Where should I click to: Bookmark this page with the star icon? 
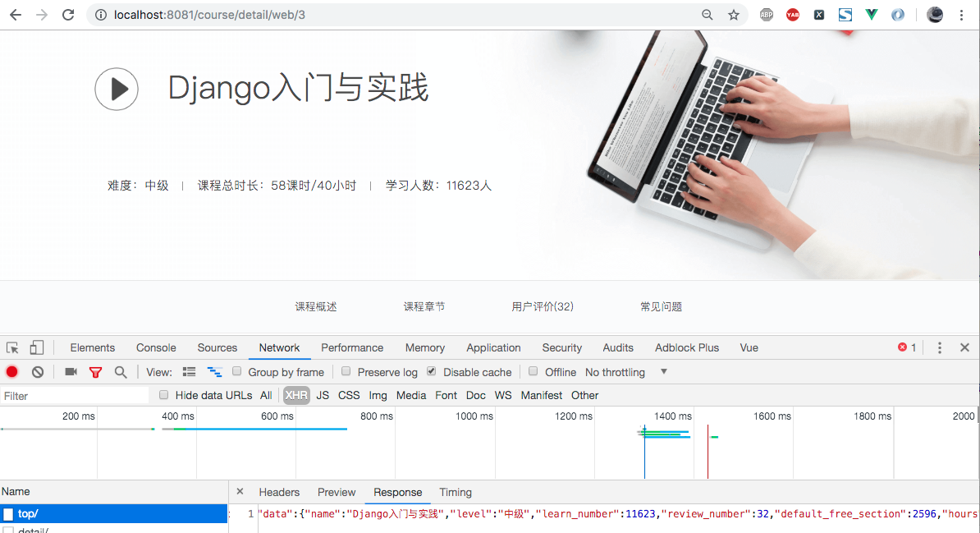[734, 15]
